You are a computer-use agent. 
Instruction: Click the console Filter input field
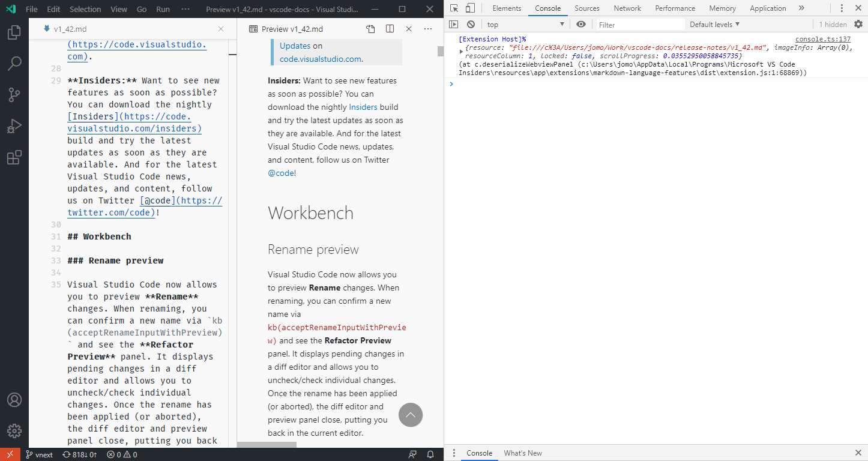click(x=639, y=25)
